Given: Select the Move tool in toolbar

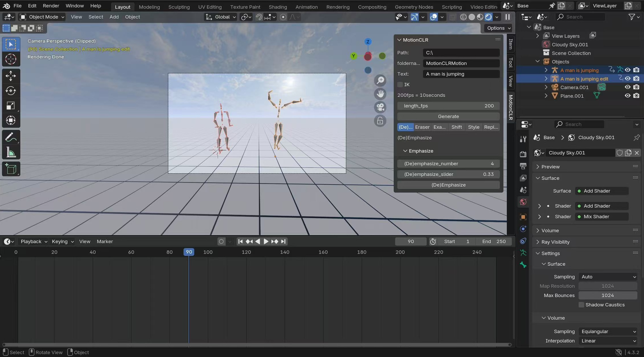Looking at the screenshot, I should (11, 76).
